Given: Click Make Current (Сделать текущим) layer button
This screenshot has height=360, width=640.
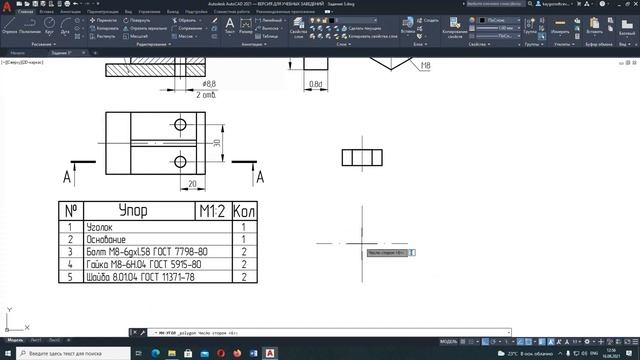Looking at the screenshot, I should point(361,28).
